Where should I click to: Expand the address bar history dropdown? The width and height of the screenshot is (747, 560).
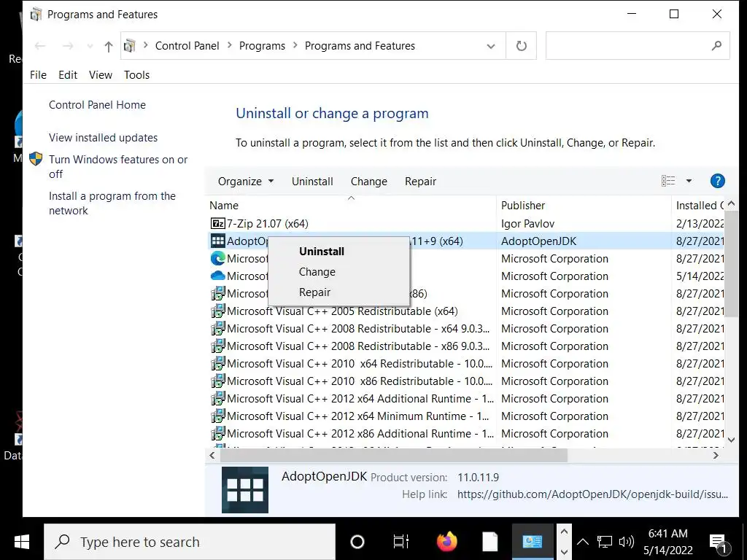491,46
